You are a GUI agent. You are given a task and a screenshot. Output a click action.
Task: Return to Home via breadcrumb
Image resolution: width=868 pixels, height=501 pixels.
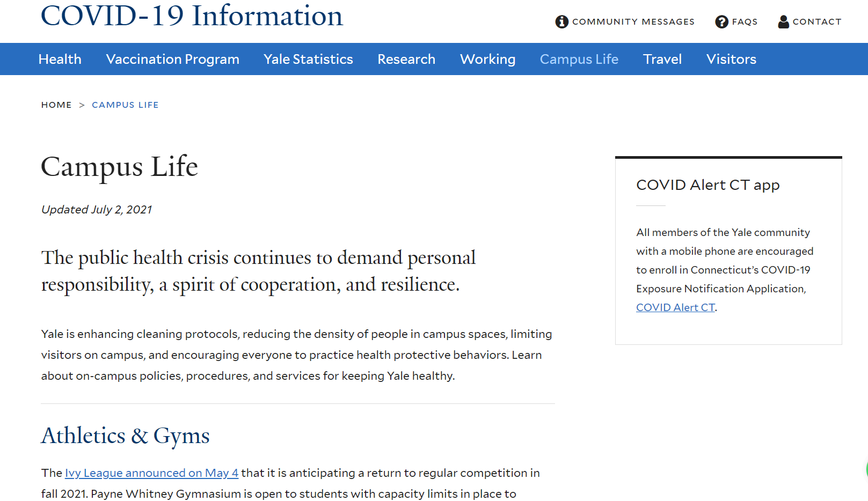(56, 105)
